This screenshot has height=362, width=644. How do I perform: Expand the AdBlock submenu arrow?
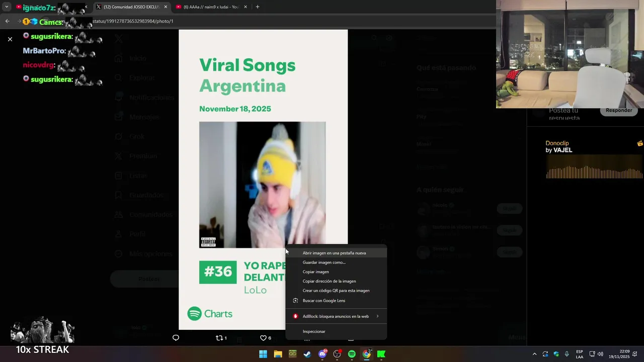click(377, 316)
